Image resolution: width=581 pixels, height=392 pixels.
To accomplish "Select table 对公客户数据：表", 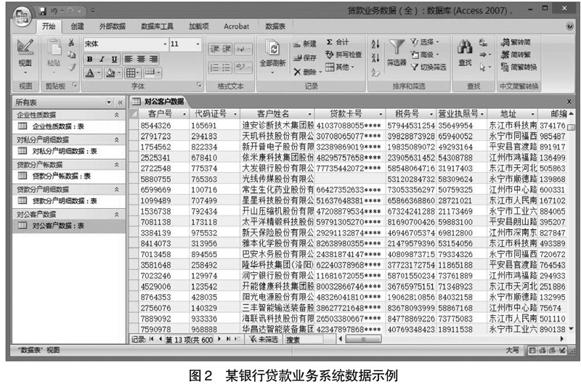I will pos(69,226).
